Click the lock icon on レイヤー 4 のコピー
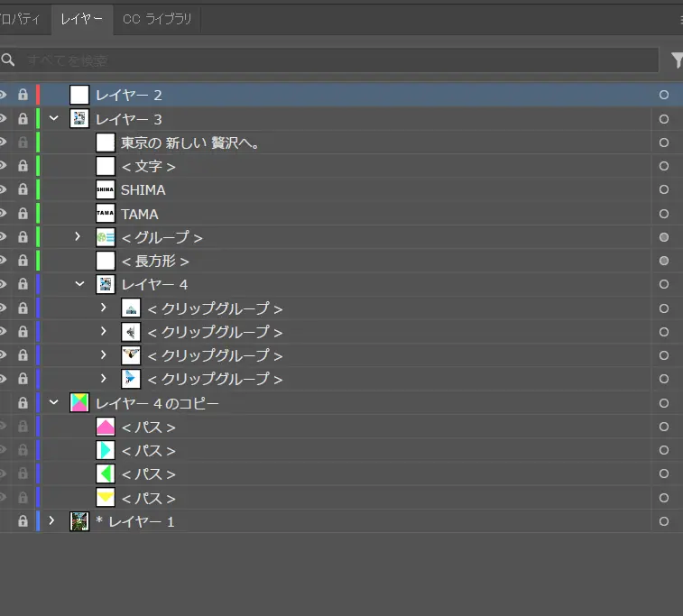This screenshot has height=616, width=683. [x=23, y=403]
